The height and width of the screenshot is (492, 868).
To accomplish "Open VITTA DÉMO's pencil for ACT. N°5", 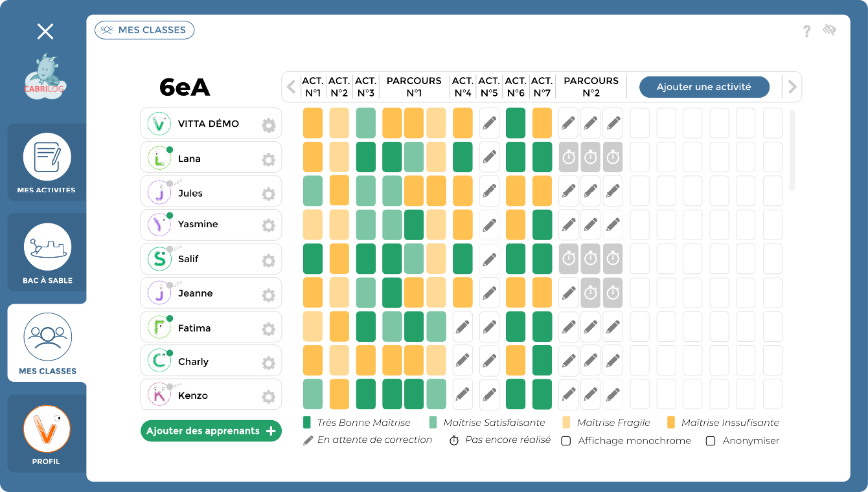I will pos(490,123).
